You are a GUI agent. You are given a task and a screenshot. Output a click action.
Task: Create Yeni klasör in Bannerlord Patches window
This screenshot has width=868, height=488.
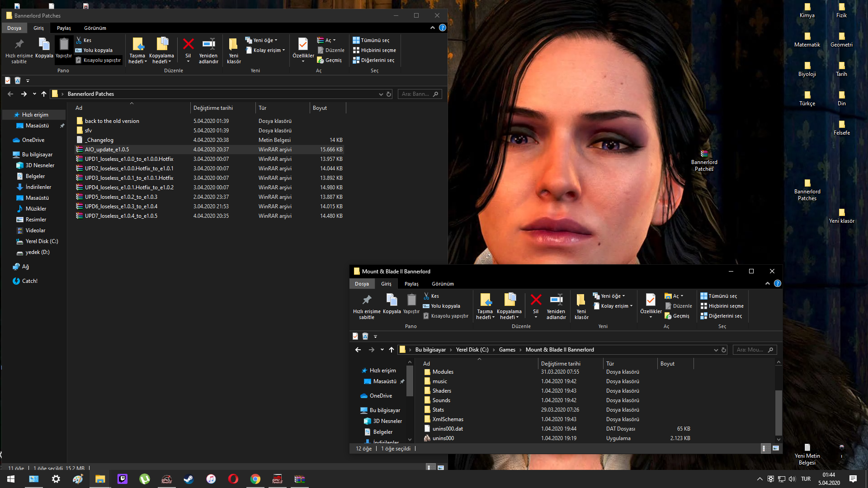pos(234,50)
